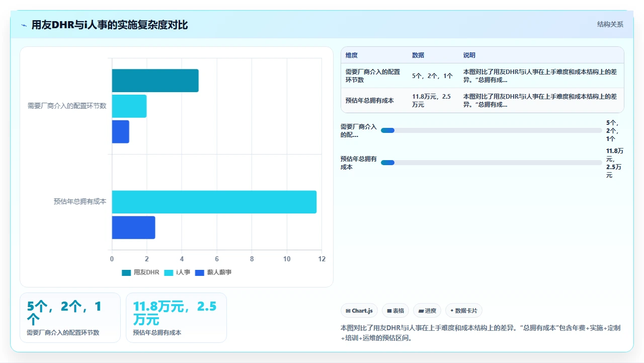Screen dimensions: 644x363
Task: Click the 预估年总拥有成本 table cell
Action: (x=373, y=101)
